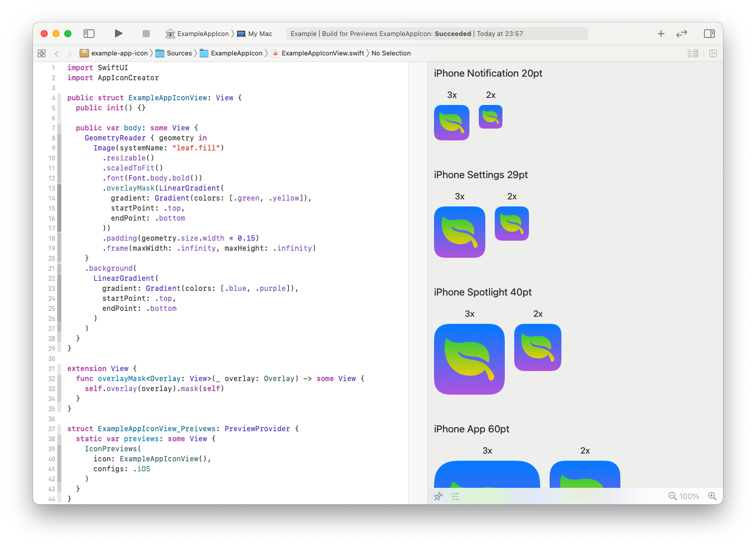
Task: Click the .scaledToFit() modifier
Action: click(133, 168)
